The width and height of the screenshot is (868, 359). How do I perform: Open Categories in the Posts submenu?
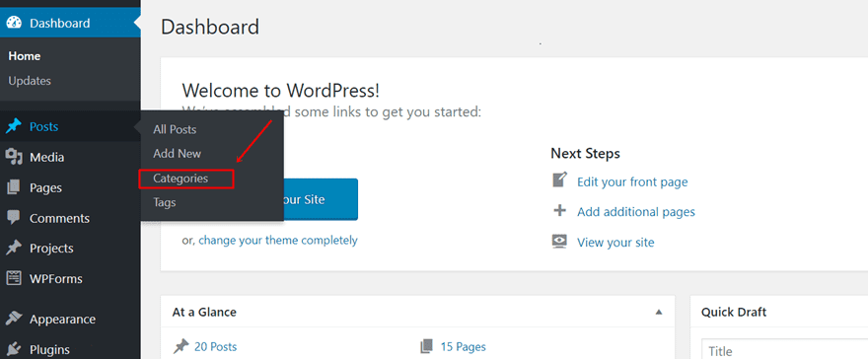tap(181, 179)
